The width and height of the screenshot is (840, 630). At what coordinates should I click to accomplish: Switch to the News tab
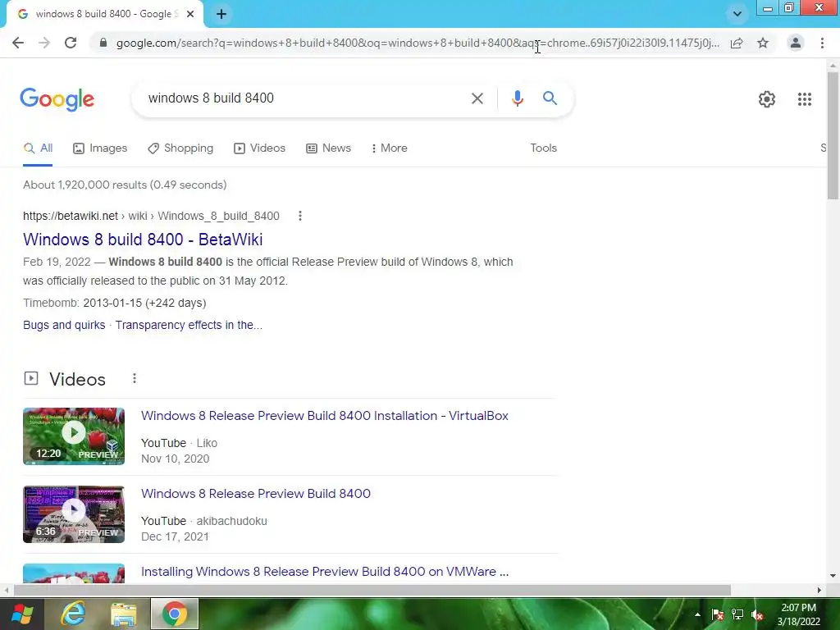click(x=328, y=148)
